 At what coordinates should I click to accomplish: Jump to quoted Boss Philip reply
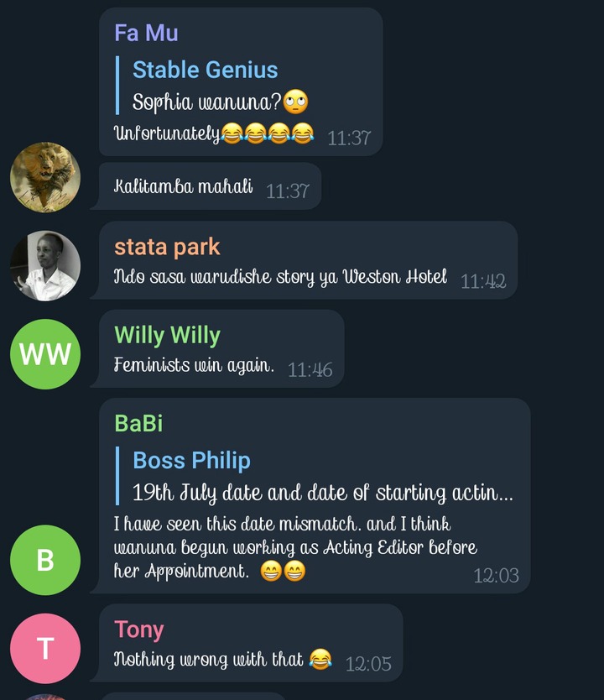point(315,476)
